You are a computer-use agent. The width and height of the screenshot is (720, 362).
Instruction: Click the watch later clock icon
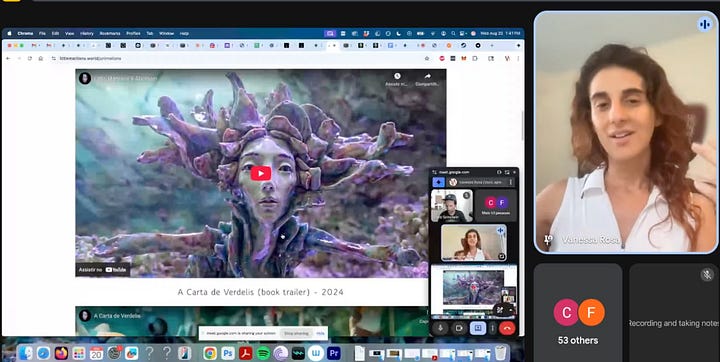click(x=397, y=76)
